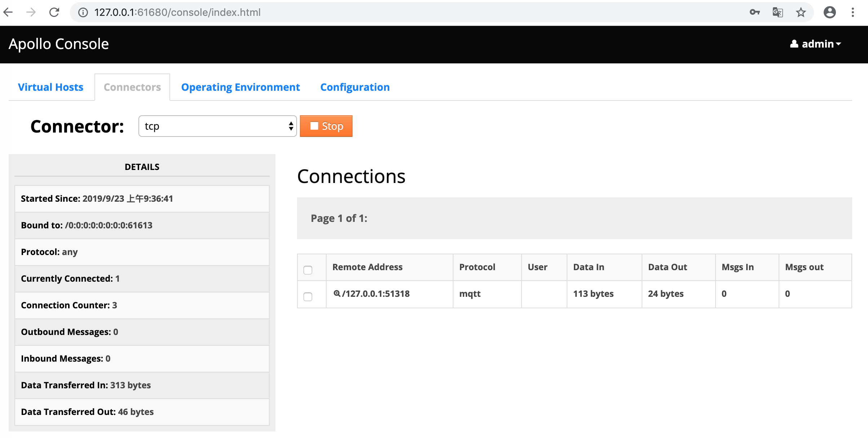Select the Connectors tab
The image size is (868, 438).
coord(132,87)
